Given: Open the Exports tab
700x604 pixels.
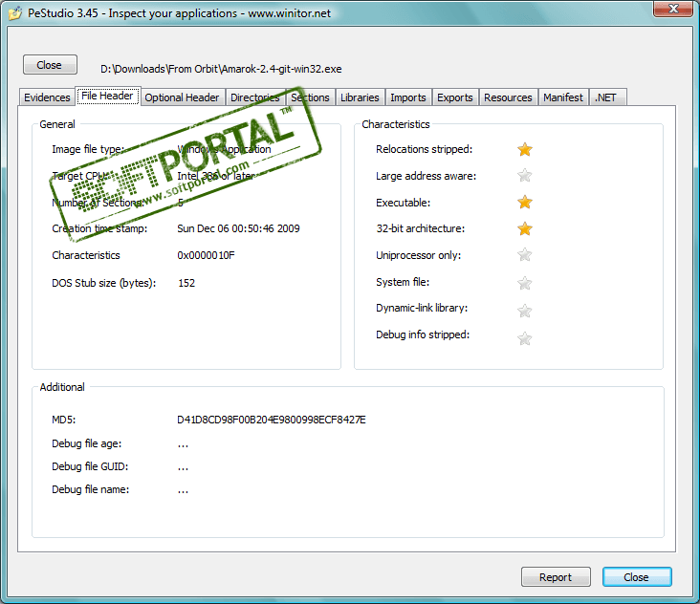Looking at the screenshot, I should coord(454,97).
